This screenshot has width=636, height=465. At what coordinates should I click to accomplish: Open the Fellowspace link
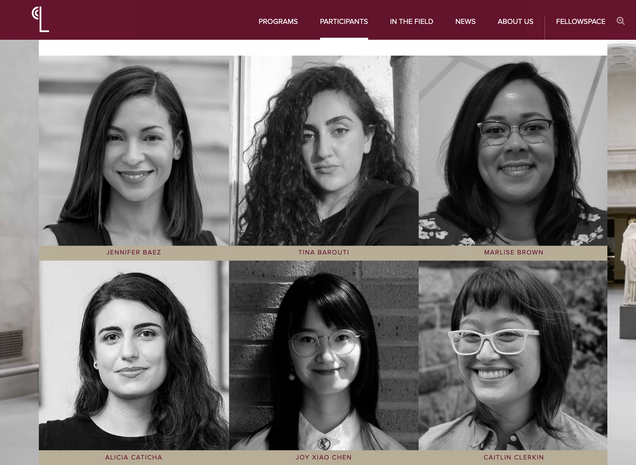pos(580,22)
